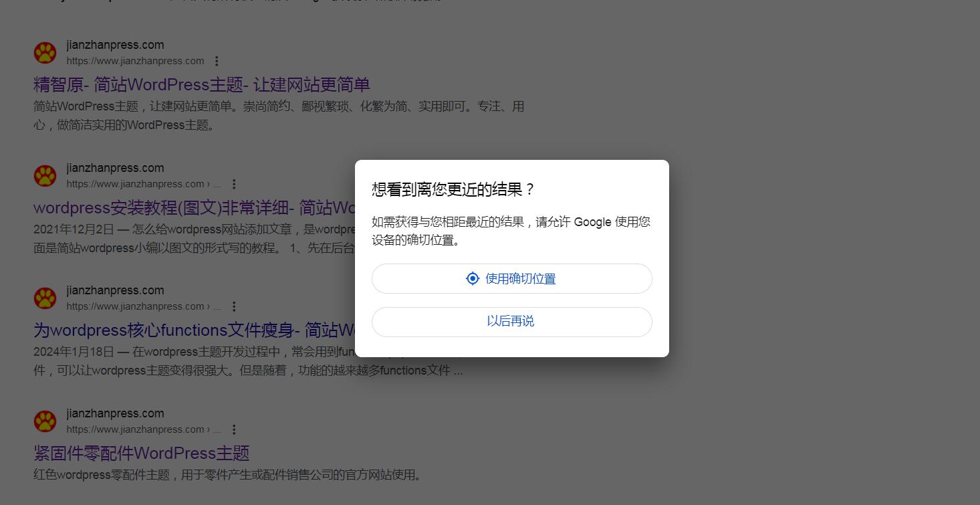Screen dimensions: 980x505
Task: Click the jianzhanpress.com site name above 紧固件零配件
Action: [115, 413]
